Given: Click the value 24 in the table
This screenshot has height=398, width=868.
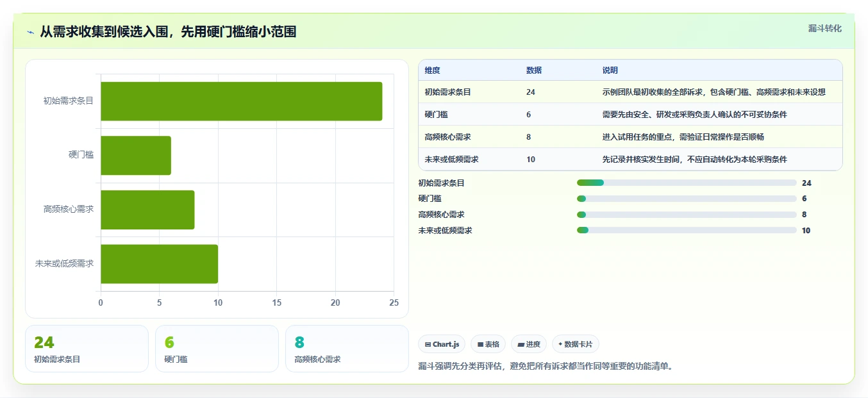Looking at the screenshot, I should (x=531, y=92).
